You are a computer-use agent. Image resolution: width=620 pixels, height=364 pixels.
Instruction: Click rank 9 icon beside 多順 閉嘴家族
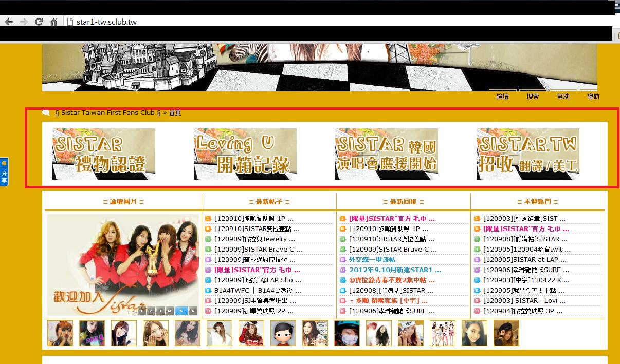[x=342, y=301]
